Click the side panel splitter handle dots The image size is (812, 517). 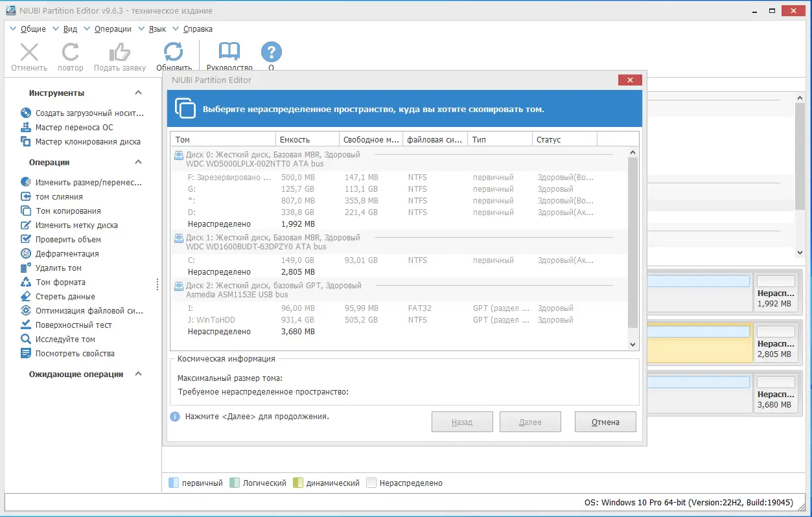[x=157, y=284]
